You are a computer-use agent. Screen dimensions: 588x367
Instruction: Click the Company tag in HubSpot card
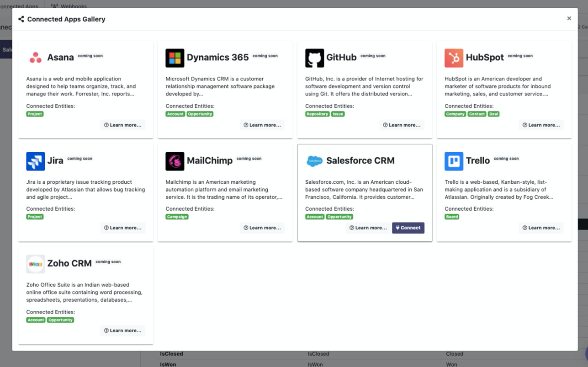pos(455,114)
